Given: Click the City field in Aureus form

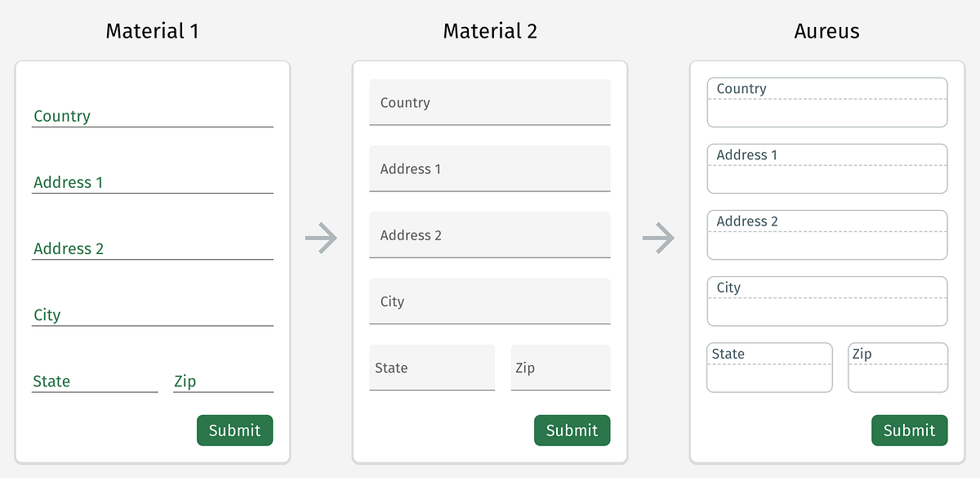Looking at the screenshot, I should pyautogui.click(x=826, y=301).
